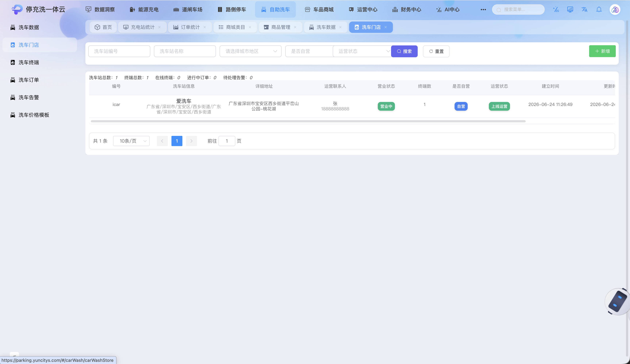The height and width of the screenshot is (364, 630).
Task: Open 洗车数据 in the sidebar
Action: pos(40,27)
